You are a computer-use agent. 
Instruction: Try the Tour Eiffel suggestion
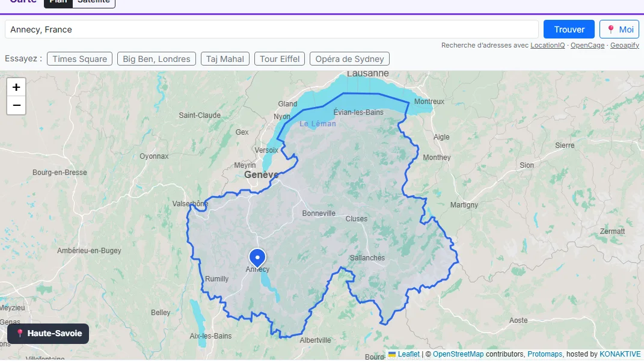pyautogui.click(x=280, y=59)
